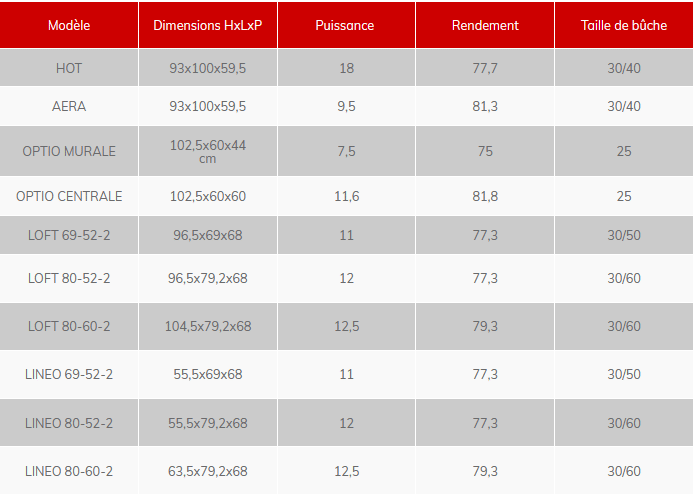Select the Puissance column header
695x501 pixels.
(x=346, y=25)
